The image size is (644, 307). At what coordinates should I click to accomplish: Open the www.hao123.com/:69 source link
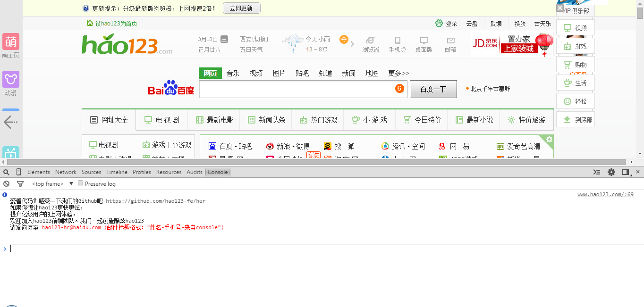[605, 194]
